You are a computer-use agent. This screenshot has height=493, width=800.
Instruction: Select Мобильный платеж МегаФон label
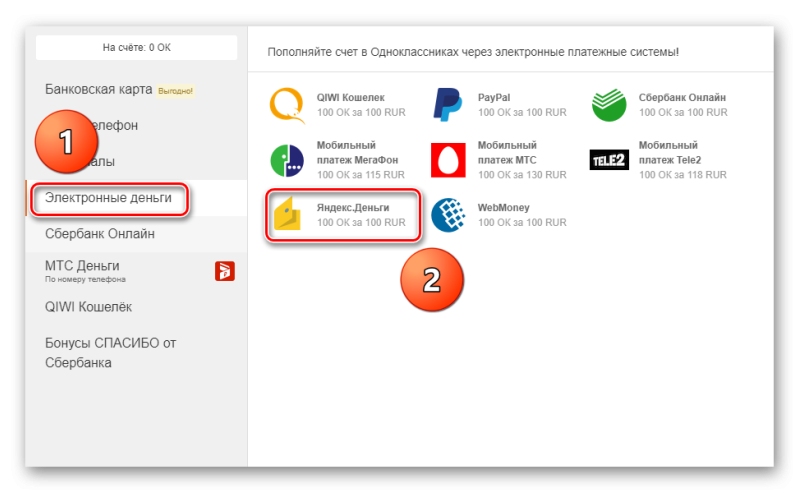[357, 153]
